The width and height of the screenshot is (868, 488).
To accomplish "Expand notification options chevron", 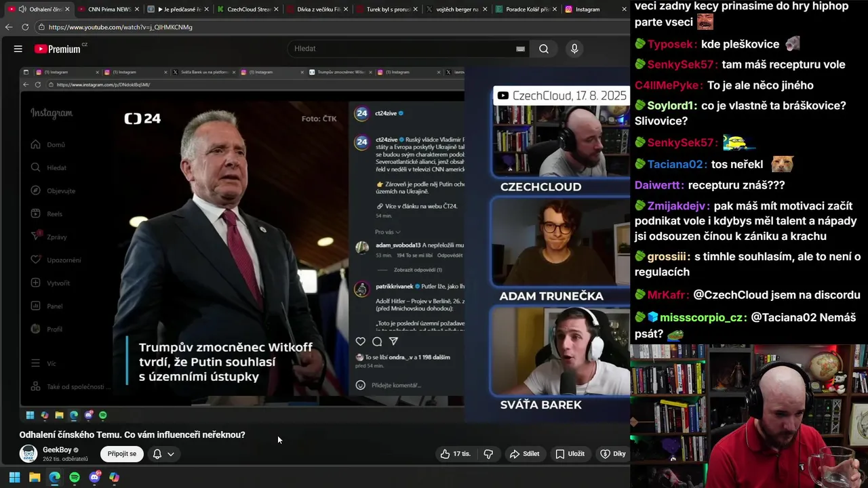I will pos(171,454).
